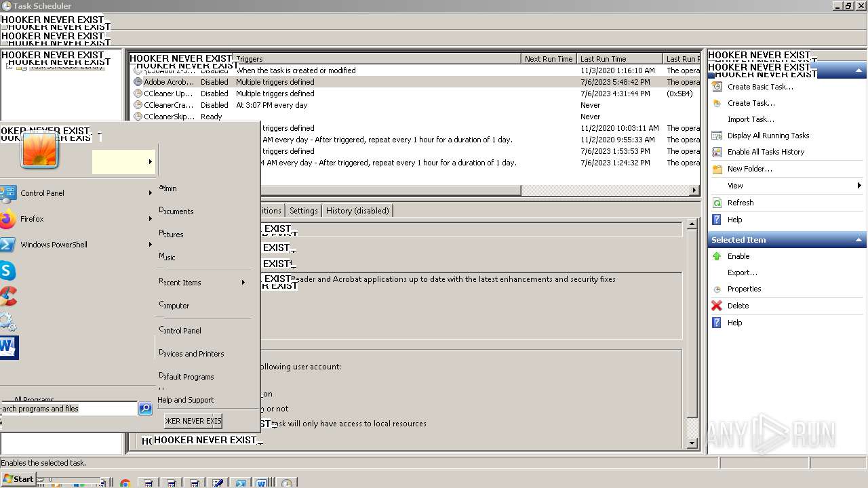This screenshot has height=488, width=868.
Task: Expand the Firefox jump list arrow
Action: tap(150, 219)
